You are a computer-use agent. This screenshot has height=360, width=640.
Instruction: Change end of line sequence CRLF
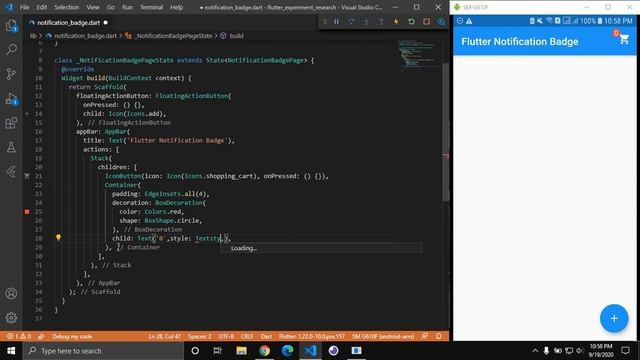click(247, 336)
